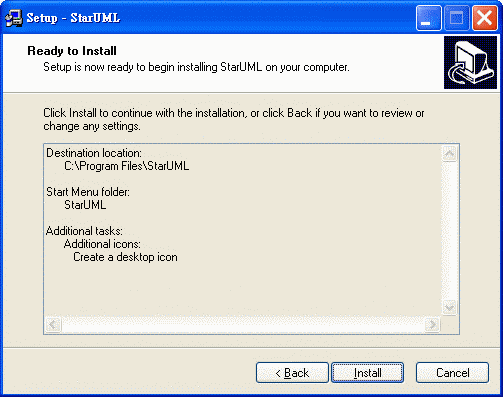The image size is (503, 397).
Task: Click the scroll up arrow of the summary box
Action: pyautogui.click(x=449, y=154)
